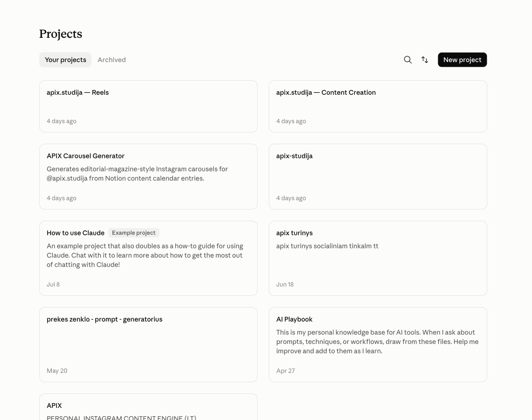Click 'apix turinys socialiniam tinkalm tt' description

point(327,246)
